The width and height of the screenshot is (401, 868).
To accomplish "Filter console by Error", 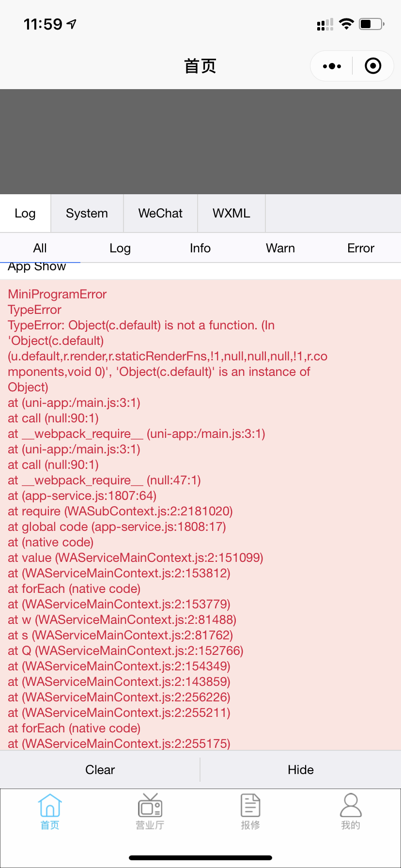I will [x=361, y=248].
